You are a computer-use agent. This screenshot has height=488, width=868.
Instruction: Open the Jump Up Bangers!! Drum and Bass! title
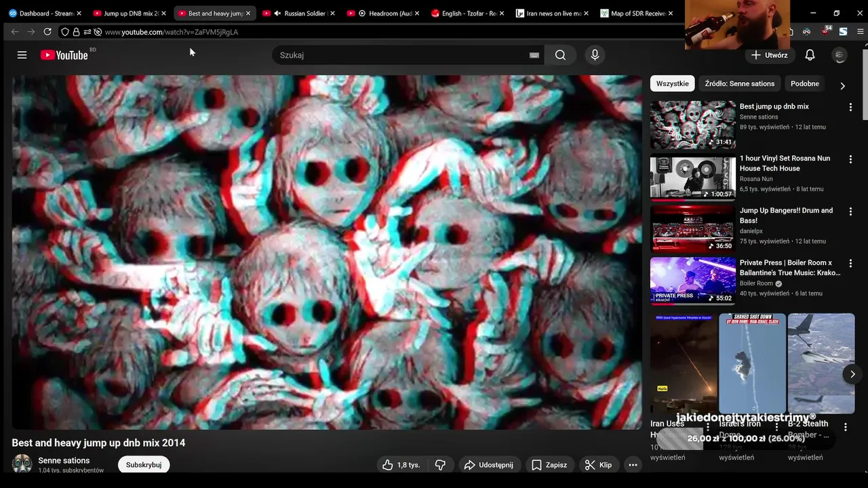pyautogui.click(x=786, y=216)
